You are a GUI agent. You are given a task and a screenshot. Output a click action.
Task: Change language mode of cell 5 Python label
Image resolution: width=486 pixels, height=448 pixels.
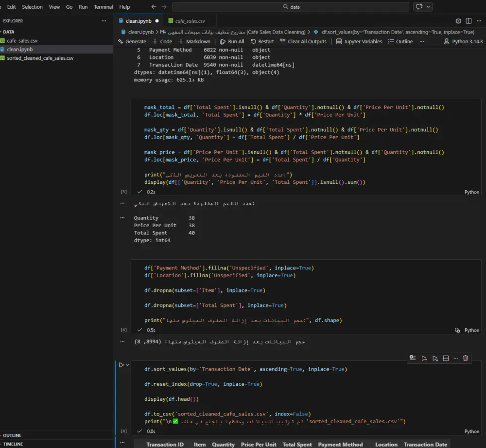472,192
